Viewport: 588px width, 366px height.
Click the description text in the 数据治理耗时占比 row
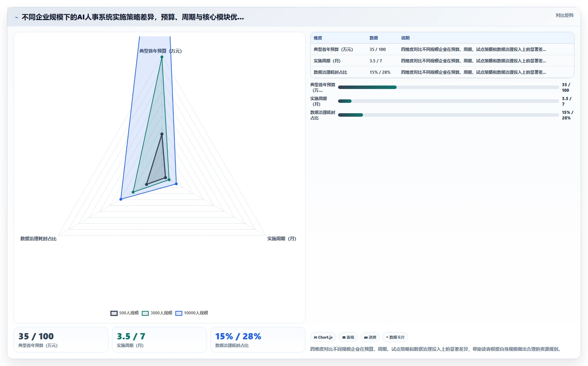click(474, 72)
